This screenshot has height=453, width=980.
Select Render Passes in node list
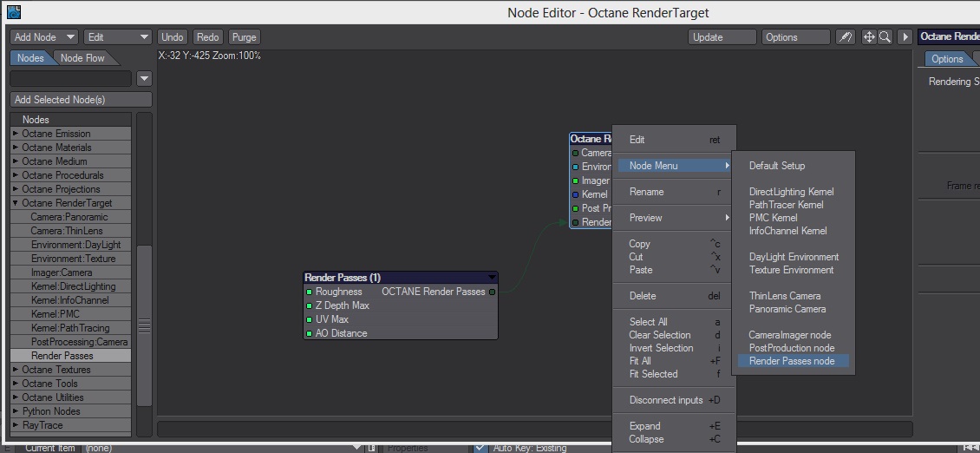pos(71,356)
